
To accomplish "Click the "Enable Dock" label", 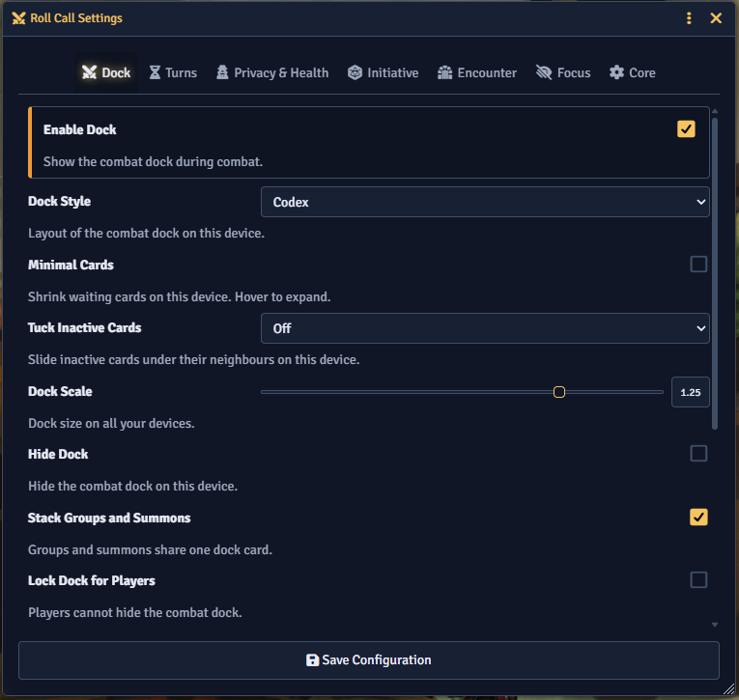I will pos(79,130).
